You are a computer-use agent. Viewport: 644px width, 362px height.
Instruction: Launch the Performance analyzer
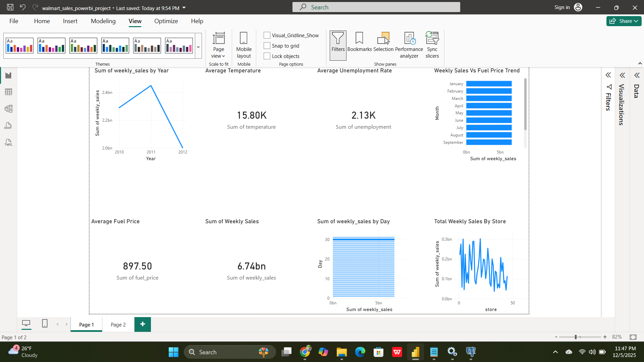click(x=409, y=45)
